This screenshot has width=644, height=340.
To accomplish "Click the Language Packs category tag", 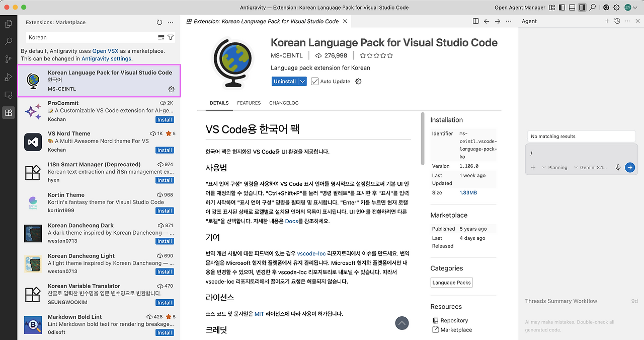I will [x=452, y=283].
